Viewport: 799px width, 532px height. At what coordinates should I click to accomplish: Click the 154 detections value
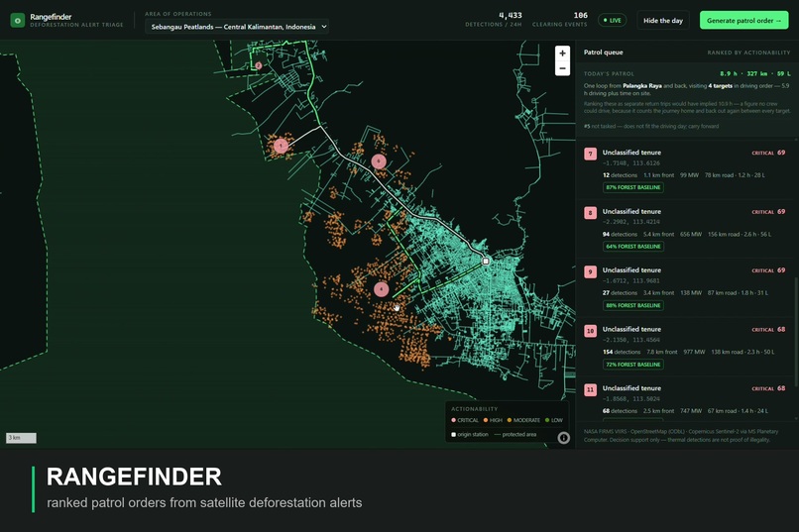coord(622,353)
